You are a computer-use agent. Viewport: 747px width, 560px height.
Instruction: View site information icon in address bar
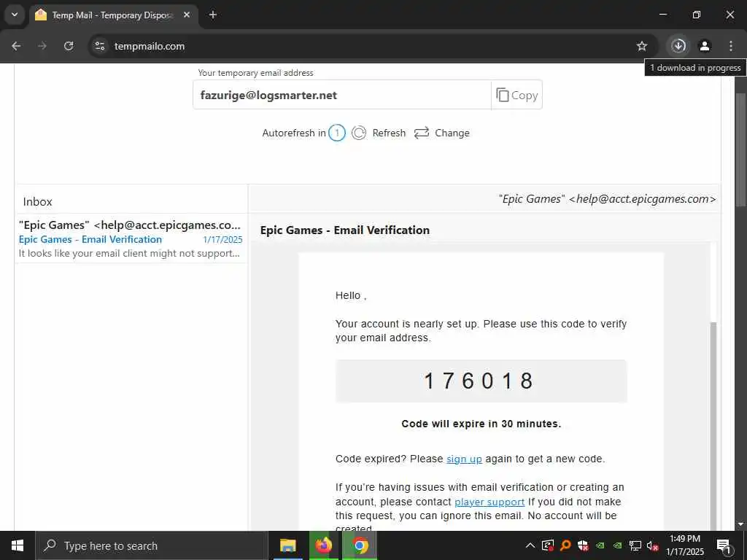click(x=99, y=46)
